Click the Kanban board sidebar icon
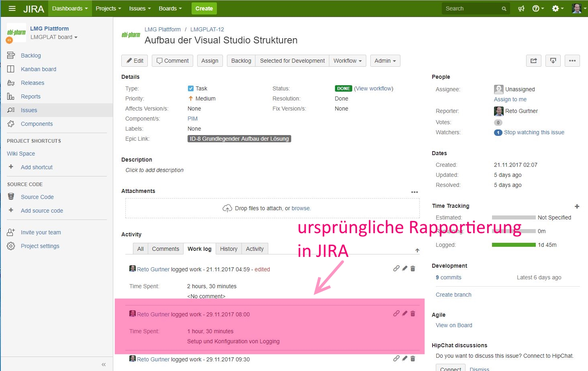 [11, 69]
